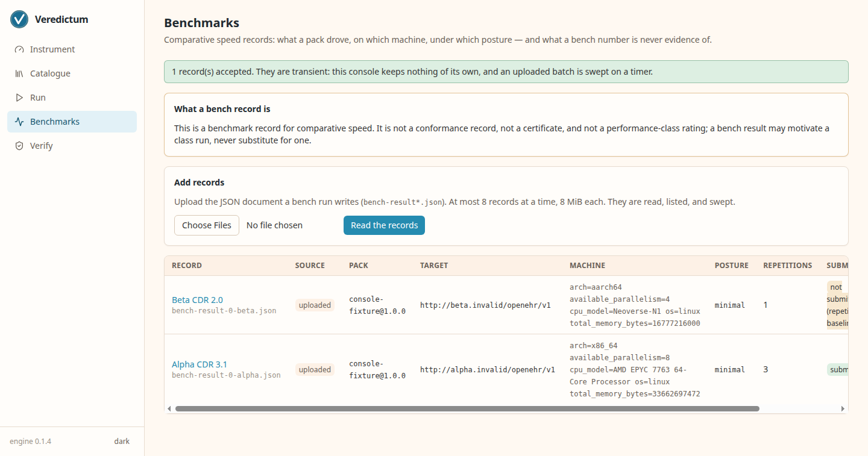Click the bench-result-0-beta.json filename

[x=224, y=311]
